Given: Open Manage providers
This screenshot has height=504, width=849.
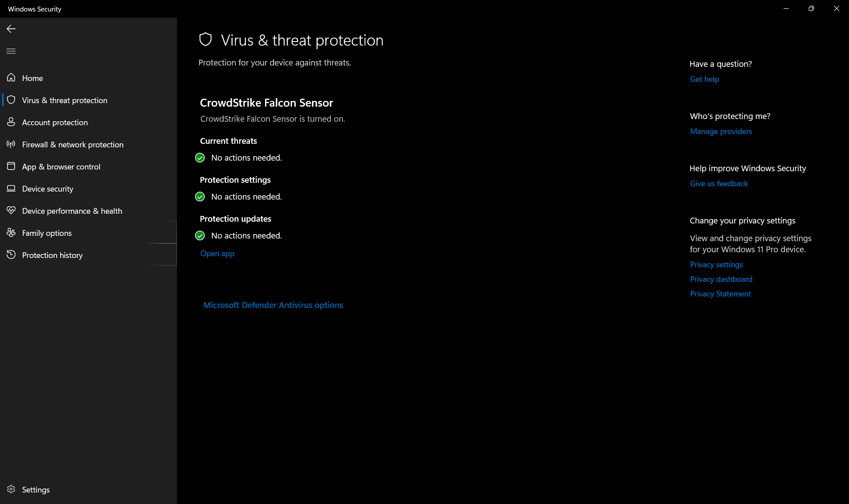Looking at the screenshot, I should point(720,131).
